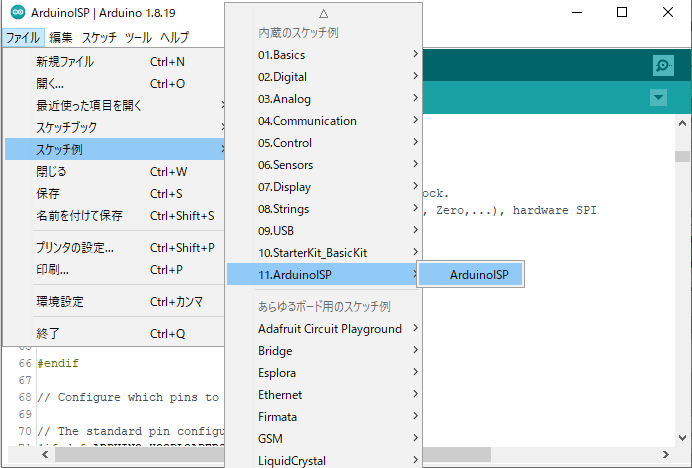This screenshot has width=692, height=468.
Task: Open the 編集 menu
Action: 60,38
